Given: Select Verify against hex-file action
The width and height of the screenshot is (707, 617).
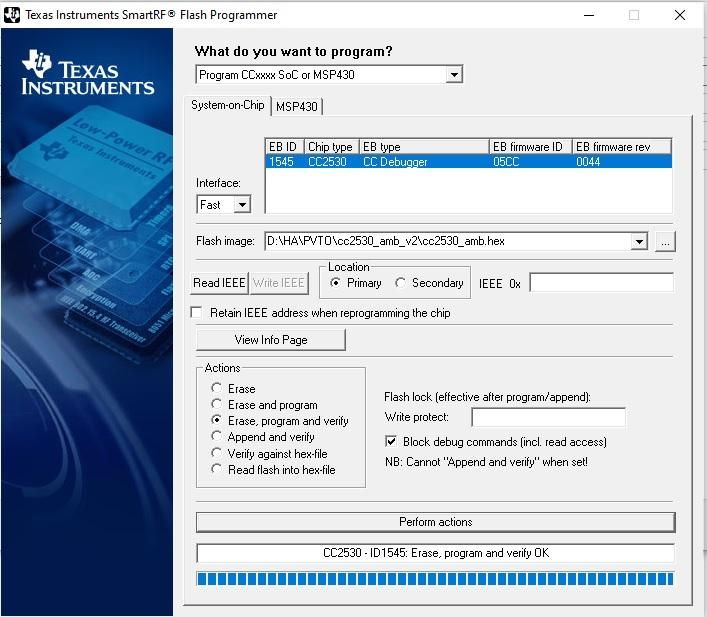Looking at the screenshot, I should [x=216, y=453].
